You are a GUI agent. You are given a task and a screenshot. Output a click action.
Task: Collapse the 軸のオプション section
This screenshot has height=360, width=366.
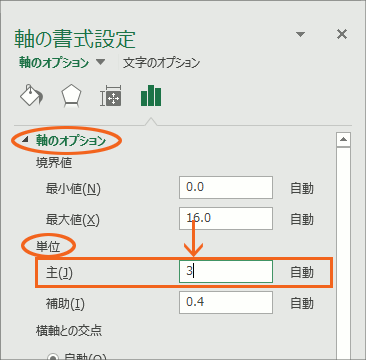coord(25,141)
